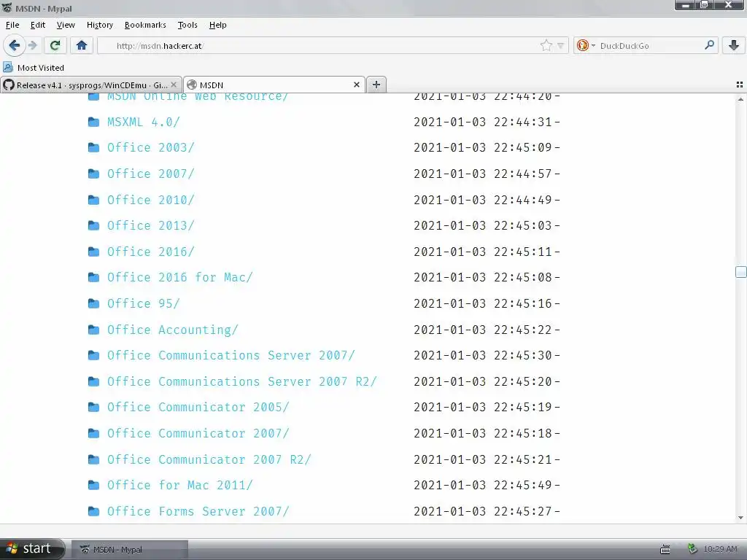Open the Office Accounting/ link
The image size is (747, 560).
coord(172,330)
